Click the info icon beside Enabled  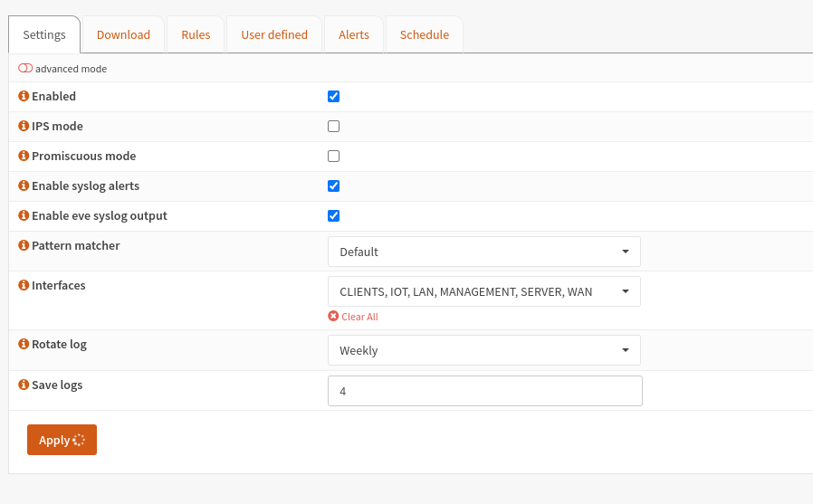click(x=24, y=96)
